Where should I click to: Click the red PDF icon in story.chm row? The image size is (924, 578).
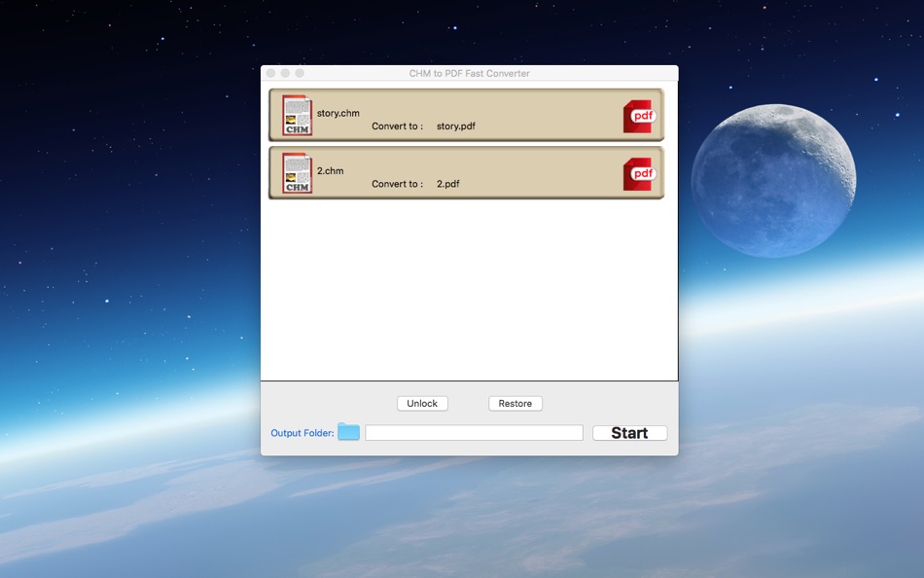point(640,116)
